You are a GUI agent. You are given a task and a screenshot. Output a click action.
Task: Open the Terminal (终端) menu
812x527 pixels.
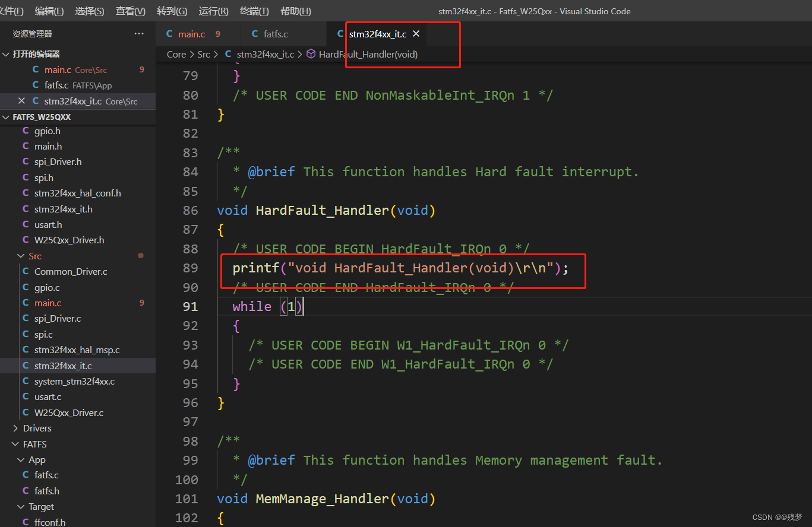tap(254, 11)
